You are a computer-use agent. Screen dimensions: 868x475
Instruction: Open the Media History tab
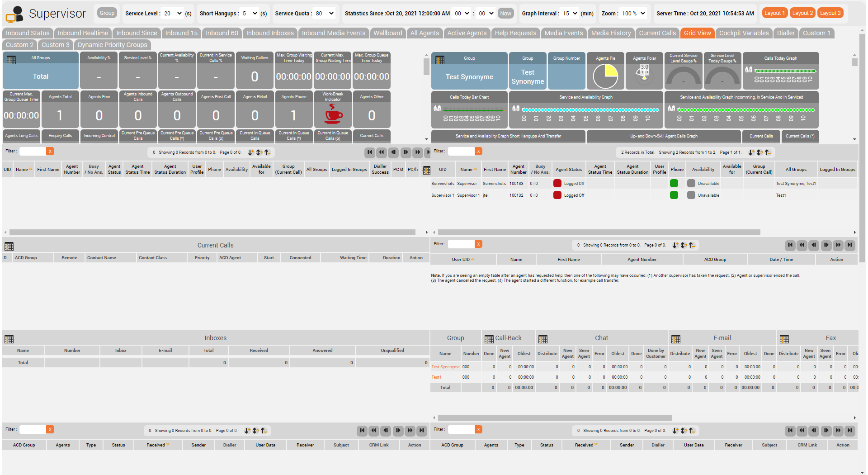[611, 33]
